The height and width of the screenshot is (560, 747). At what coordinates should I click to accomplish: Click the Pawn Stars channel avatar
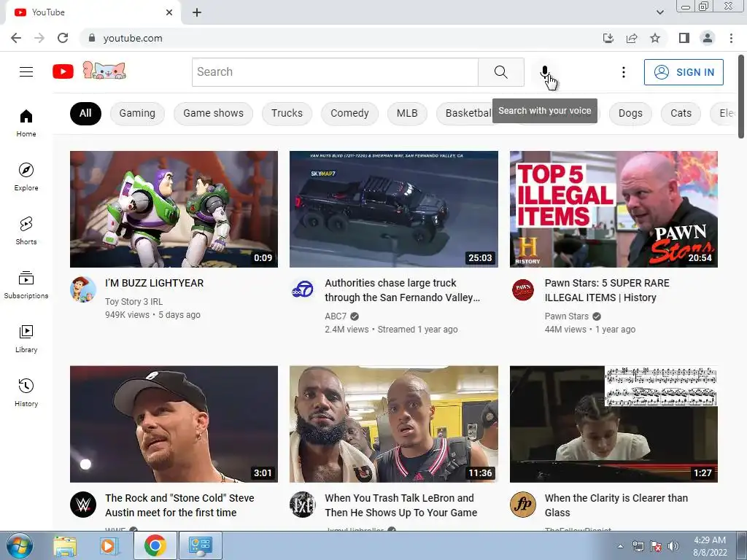[x=522, y=289]
